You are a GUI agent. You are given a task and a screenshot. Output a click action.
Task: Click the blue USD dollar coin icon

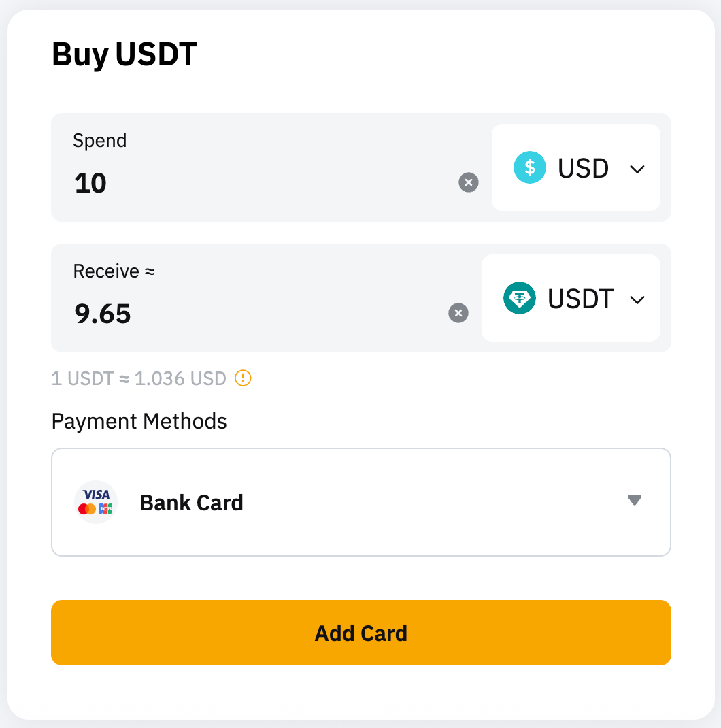coord(530,167)
